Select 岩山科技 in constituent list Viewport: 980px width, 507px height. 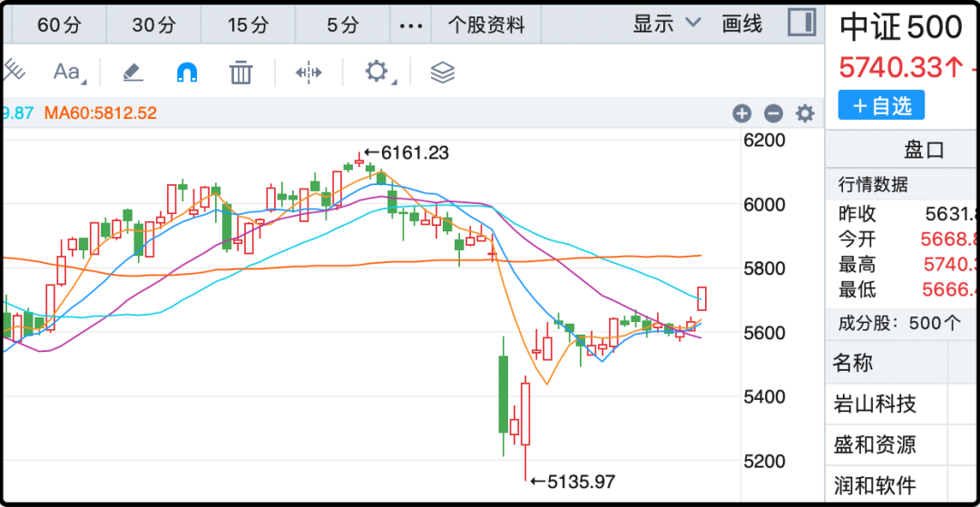point(875,404)
